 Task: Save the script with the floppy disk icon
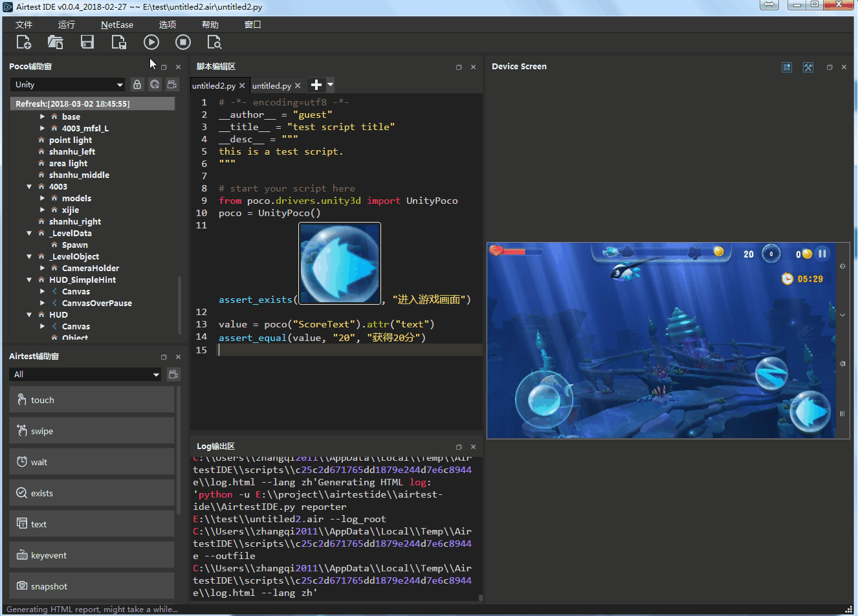[x=87, y=43]
